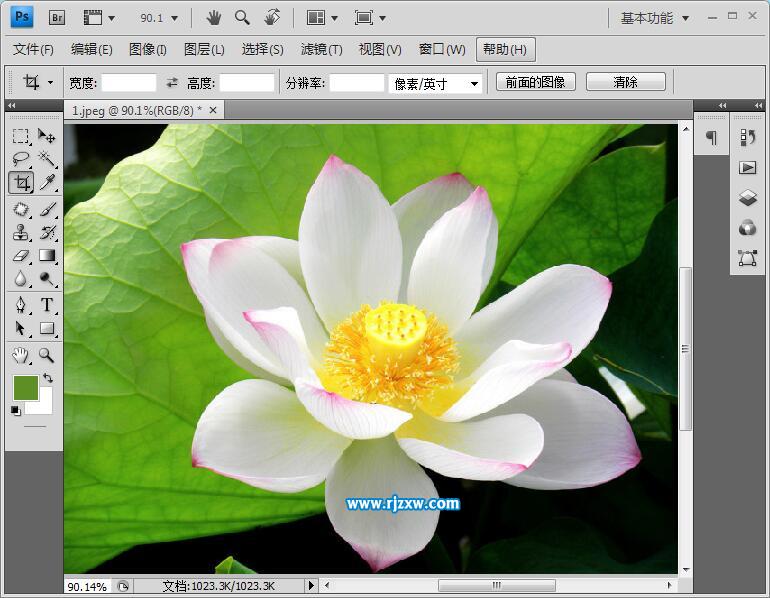770x598 pixels.
Task: Open the History panel icon
Action: pos(747,138)
